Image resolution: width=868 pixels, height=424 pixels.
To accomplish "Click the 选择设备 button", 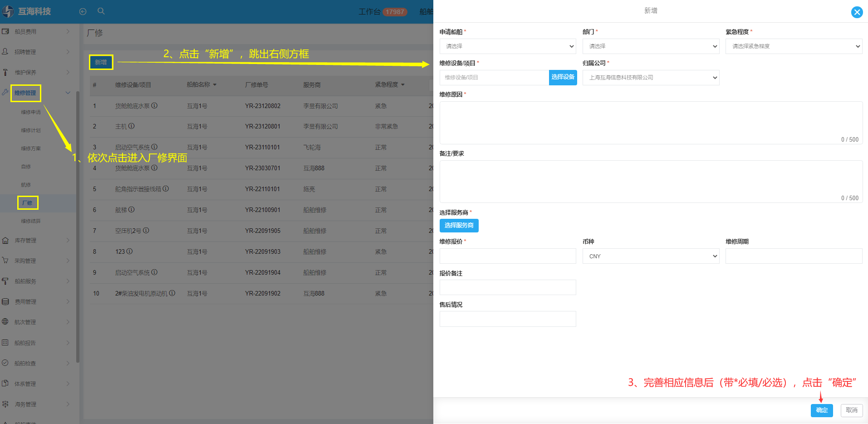I will pyautogui.click(x=563, y=77).
